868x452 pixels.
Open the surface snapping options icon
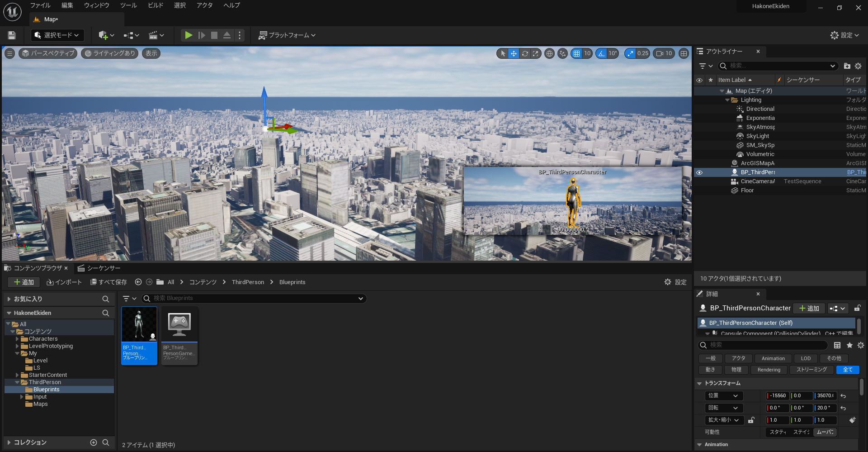point(562,53)
